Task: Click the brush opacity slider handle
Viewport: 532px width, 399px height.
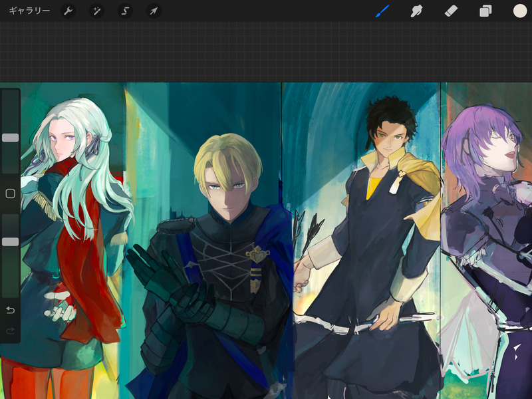Action: pos(10,241)
